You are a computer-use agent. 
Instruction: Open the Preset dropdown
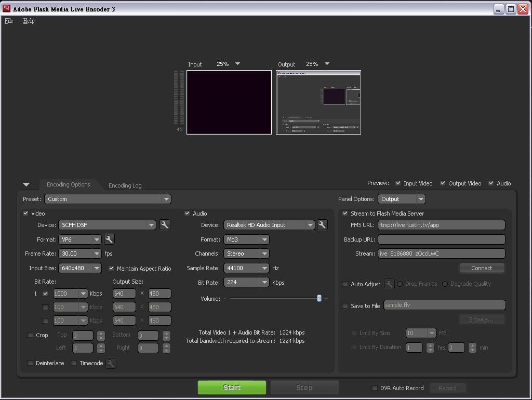click(x=108, y=199)
